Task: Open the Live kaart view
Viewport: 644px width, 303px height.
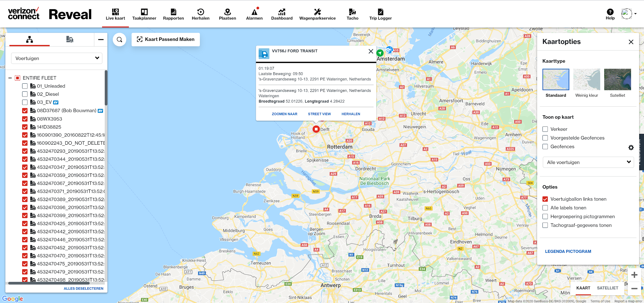Action: tap(115, 14)
